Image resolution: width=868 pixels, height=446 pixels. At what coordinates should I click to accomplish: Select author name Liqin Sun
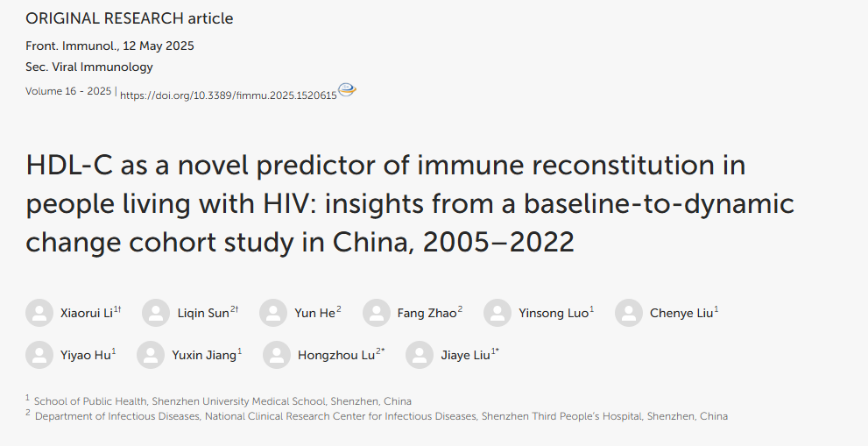coord(201,314)
